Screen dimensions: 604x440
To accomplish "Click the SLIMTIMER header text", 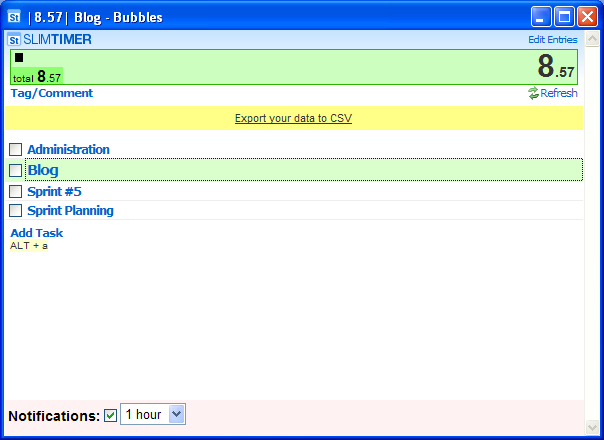I will [x=57, y=40].
